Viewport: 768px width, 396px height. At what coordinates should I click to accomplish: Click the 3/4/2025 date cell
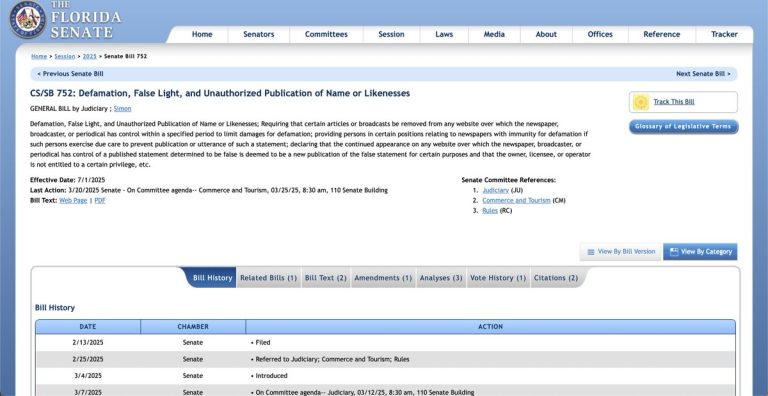88,376
